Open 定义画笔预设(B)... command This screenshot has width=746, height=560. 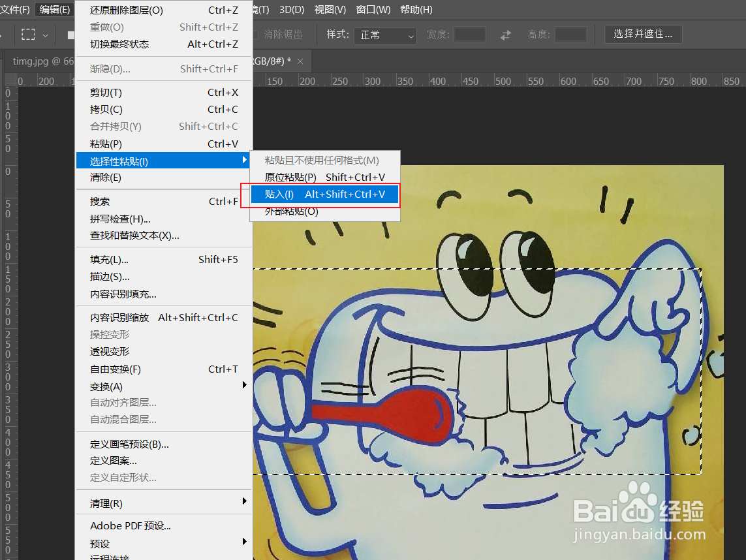(x=164, y=444)
